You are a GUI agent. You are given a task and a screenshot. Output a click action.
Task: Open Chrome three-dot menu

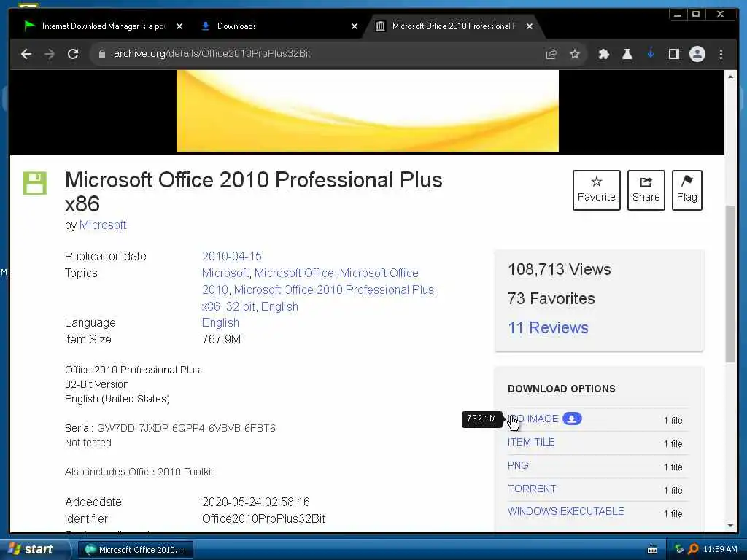[x=721, y=54]
